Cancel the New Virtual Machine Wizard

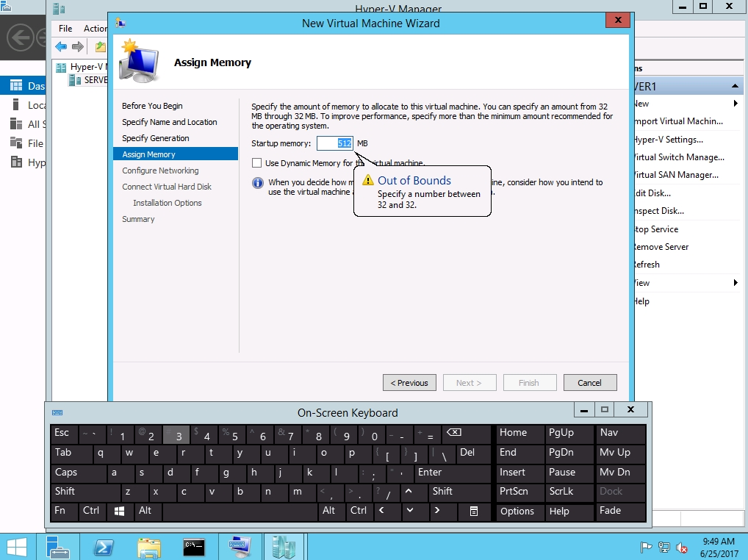pyautogui.click(x=589, y=383)
